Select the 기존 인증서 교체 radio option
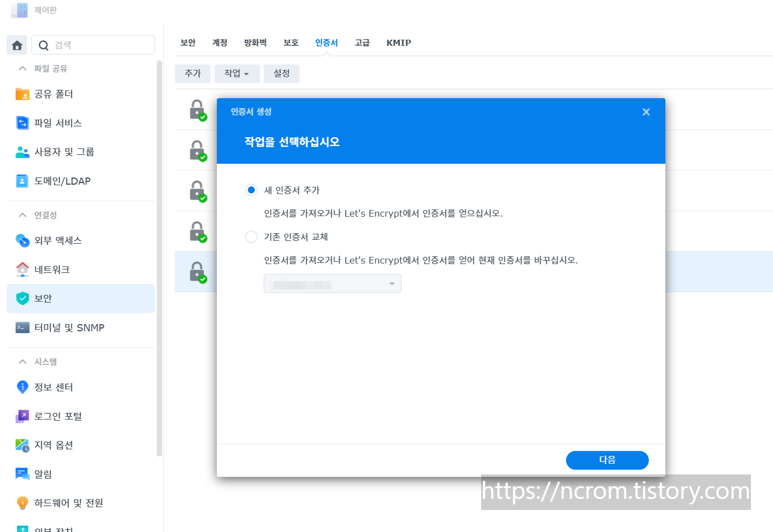The image size is (773, 532). (251, 237)
